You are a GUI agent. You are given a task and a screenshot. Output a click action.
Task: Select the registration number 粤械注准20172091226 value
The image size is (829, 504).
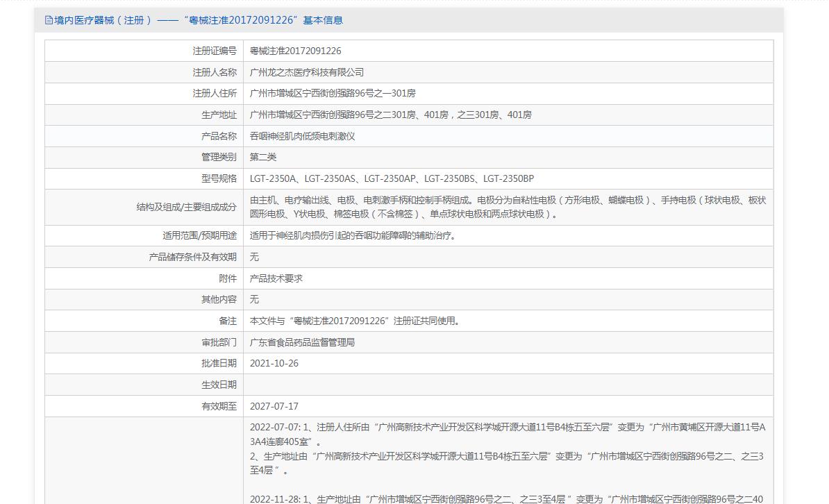pyautogui.click(x=295, y=51)
